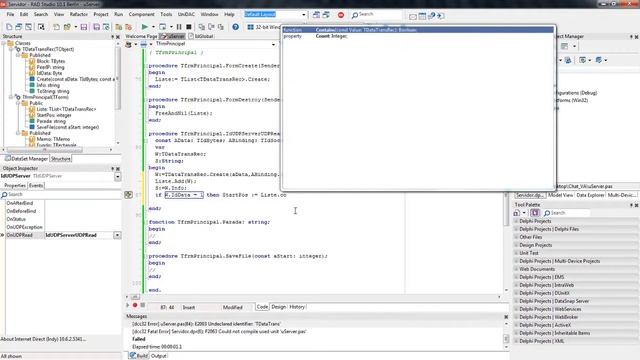Screen dimensions: 640x360
Task: Open the OnUDPRead event value dropdown
Action: (x=118, y=235)
